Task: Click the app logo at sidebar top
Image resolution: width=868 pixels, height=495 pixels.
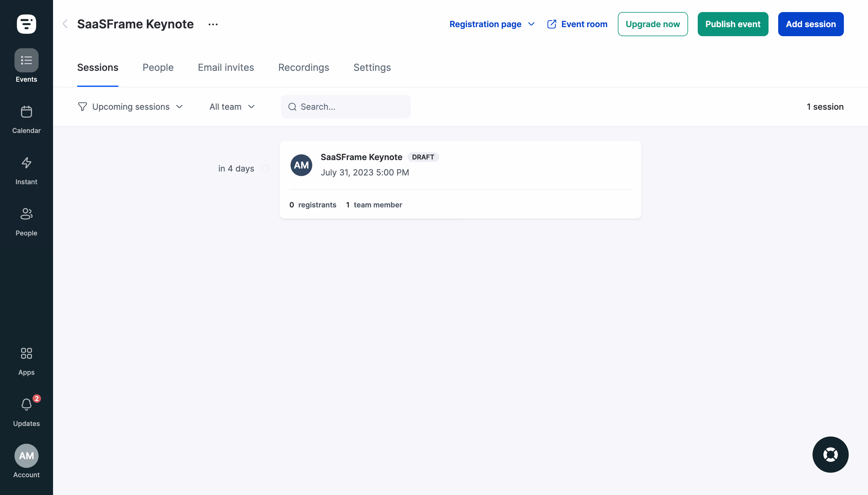Action: pyautogui.click(x=27, y=24)
